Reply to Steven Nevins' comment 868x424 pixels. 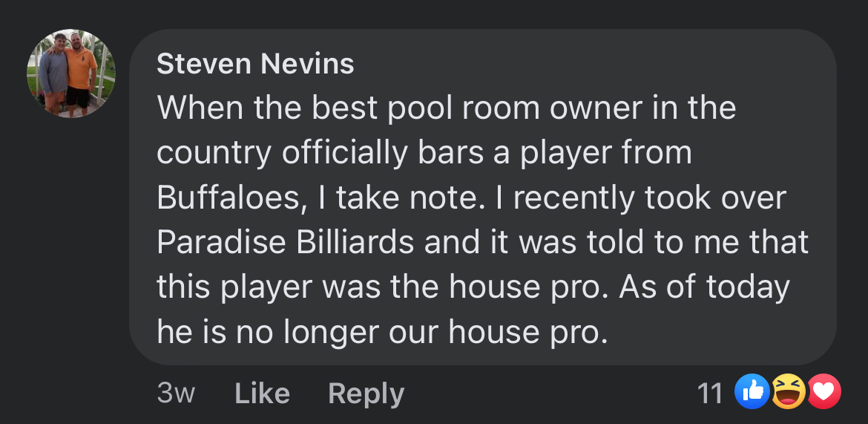(366, 393)
